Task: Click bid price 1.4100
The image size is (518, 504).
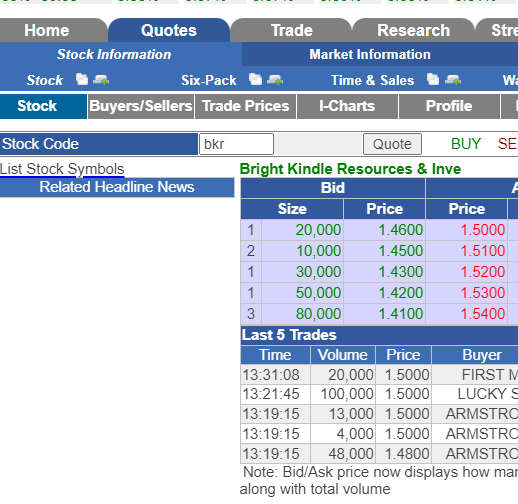Action: 401,314
